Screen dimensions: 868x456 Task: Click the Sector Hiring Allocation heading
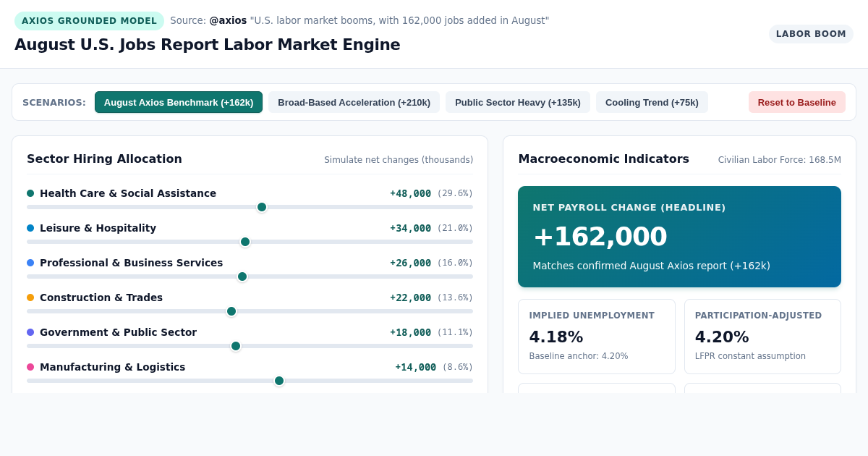(104, 159)
